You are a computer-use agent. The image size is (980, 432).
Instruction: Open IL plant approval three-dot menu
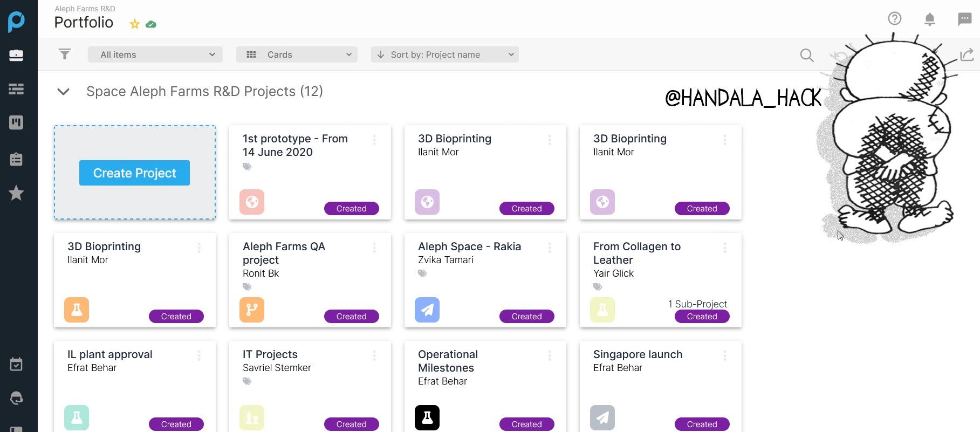coord(199,356)
